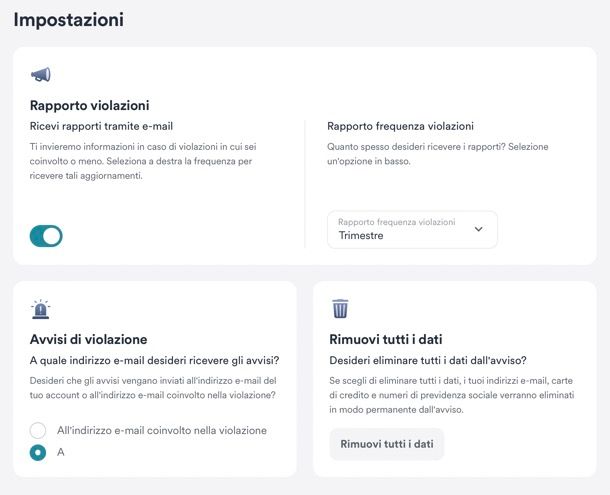Screen dimensions: 610x495
Task: Click the Trimestre selected value
Action: (361, 235)
